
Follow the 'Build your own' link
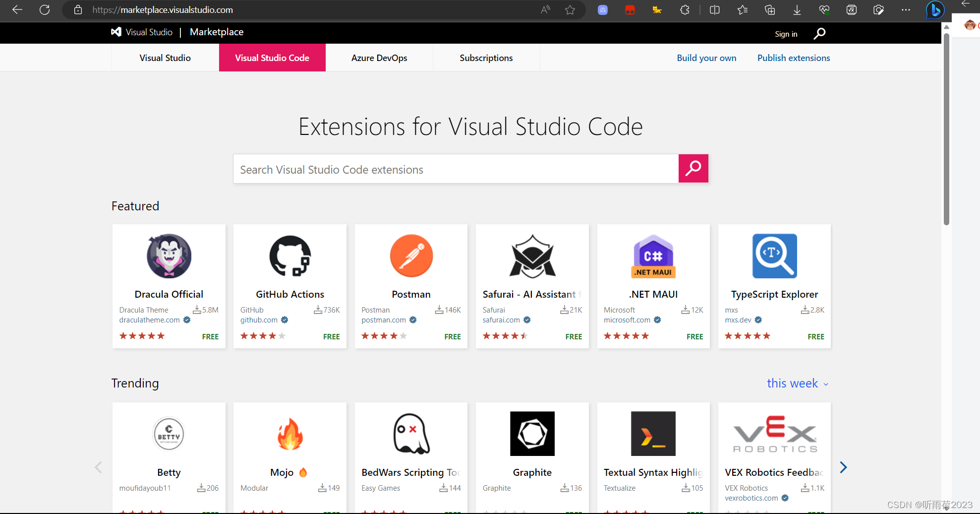click(706, 58)
